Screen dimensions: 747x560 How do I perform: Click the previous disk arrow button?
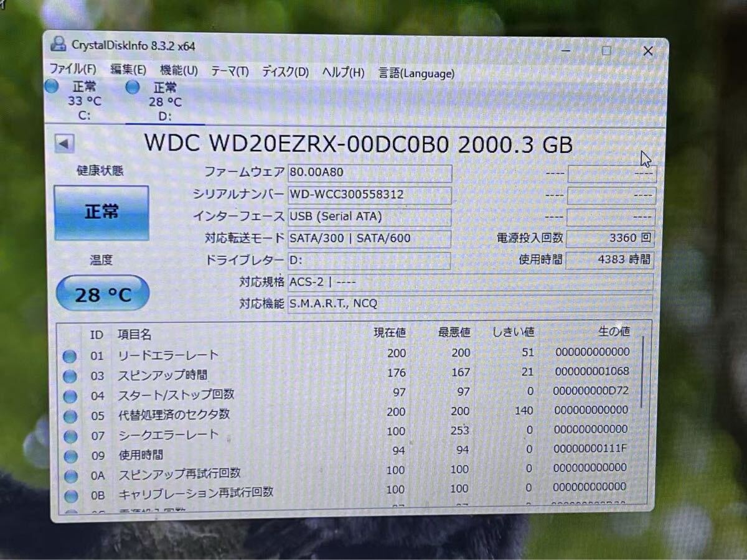64,144
